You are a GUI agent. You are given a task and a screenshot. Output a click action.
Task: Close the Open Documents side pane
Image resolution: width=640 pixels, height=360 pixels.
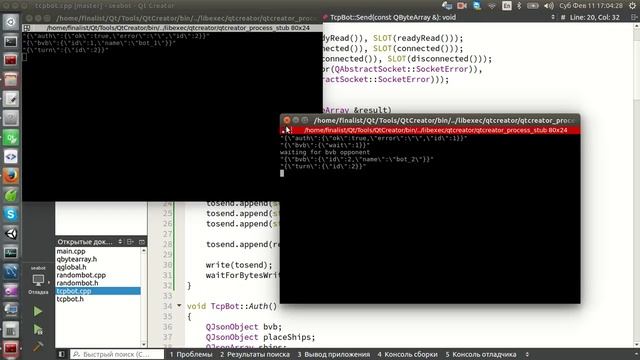coord(142,242)
